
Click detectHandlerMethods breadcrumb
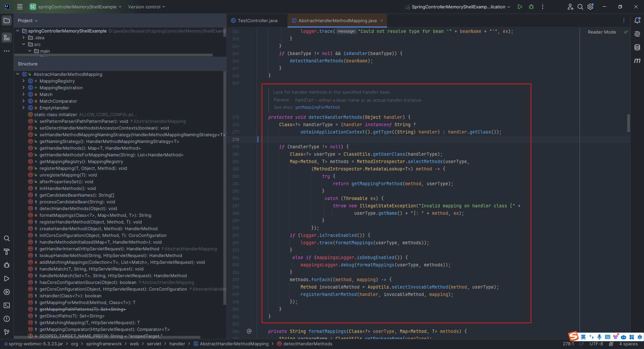(305, 344)
